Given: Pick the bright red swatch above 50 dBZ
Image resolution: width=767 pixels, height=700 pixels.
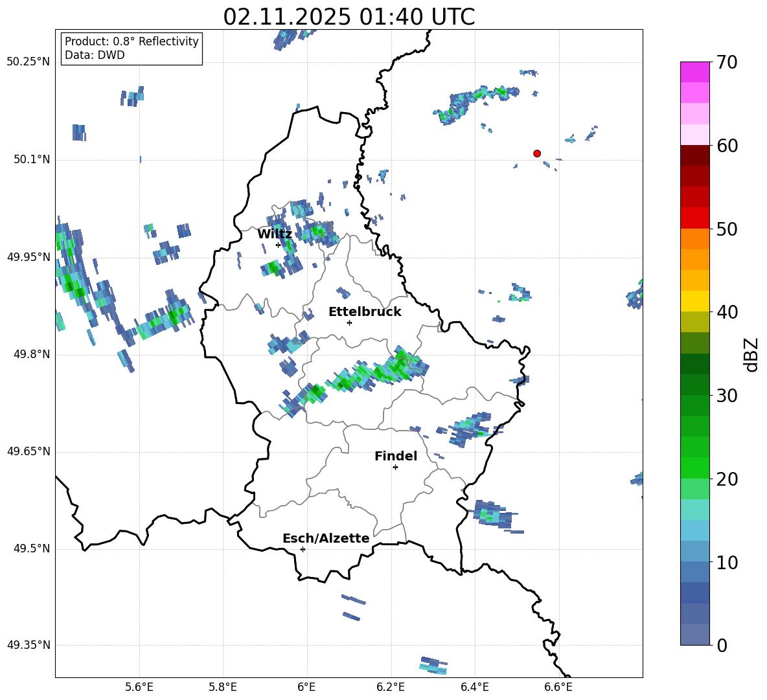Looking at the screenshot, I should tap(695, 218).
